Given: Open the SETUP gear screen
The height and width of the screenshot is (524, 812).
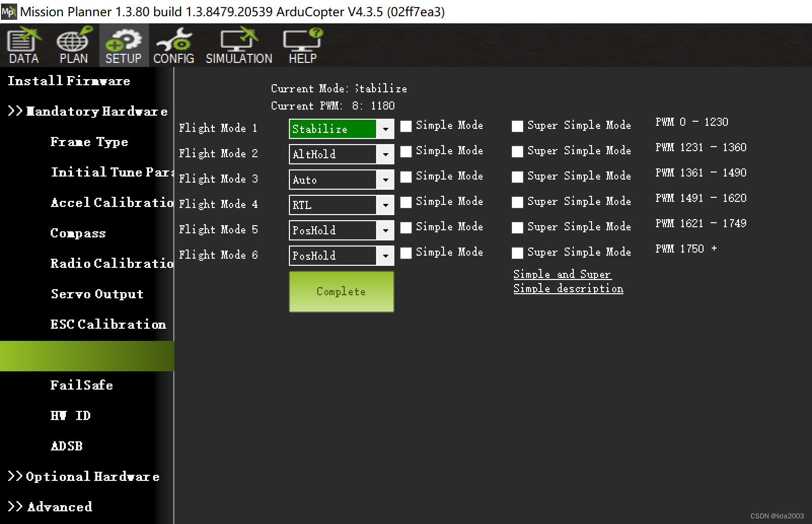Looking at the screenshot, I should coord(123,46).
